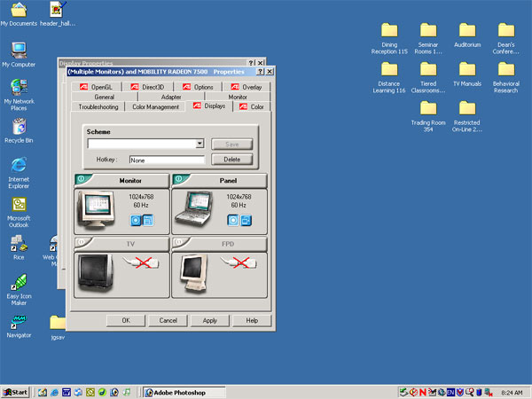532x399 pixels.
Task: Switch to Adobe Photoshop taskbar button
Action: (x=184, y=393)
